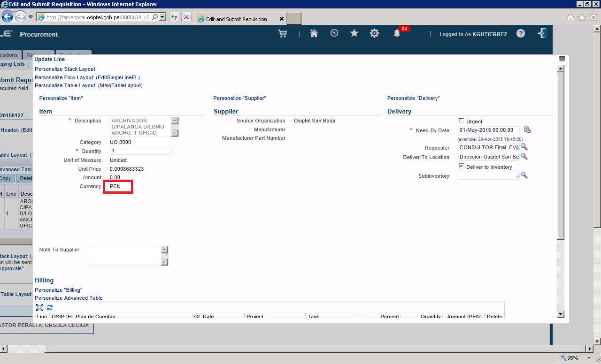Close the Update Line popup
The image size is (601, 364).
point(562,59)
